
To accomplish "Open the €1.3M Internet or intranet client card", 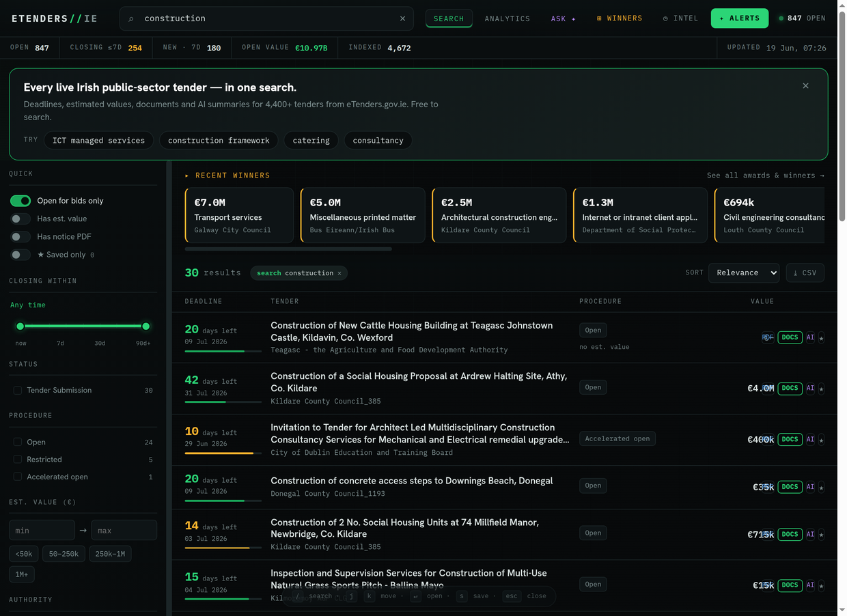I will tap(639, 215).
